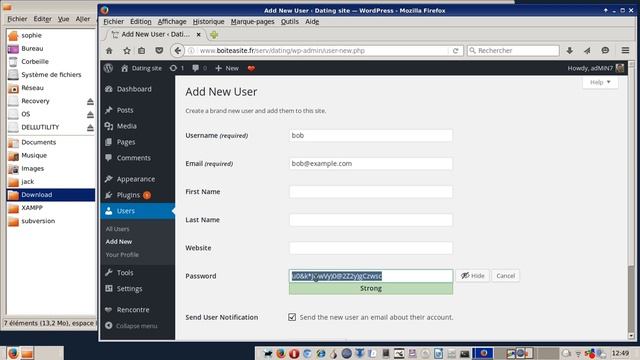
Task: Click the WordPress logo in admin bar
Action: click(x=108, y=68)
